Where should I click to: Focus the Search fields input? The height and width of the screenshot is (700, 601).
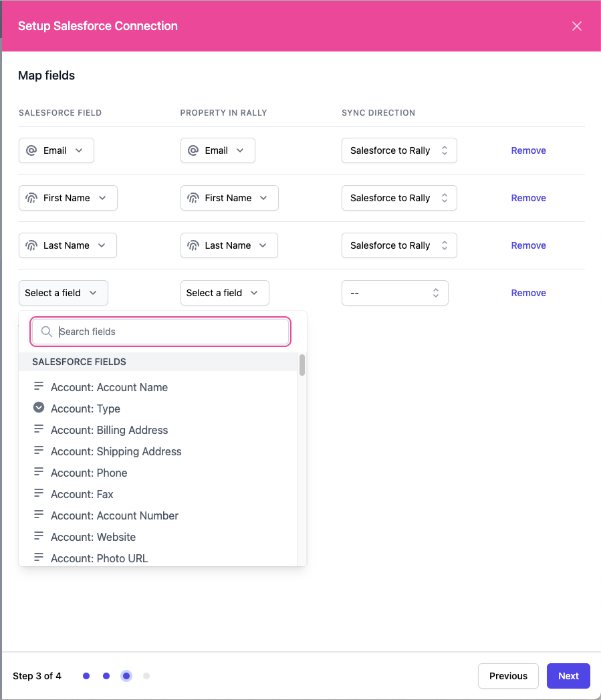click(x=160, y=331)
